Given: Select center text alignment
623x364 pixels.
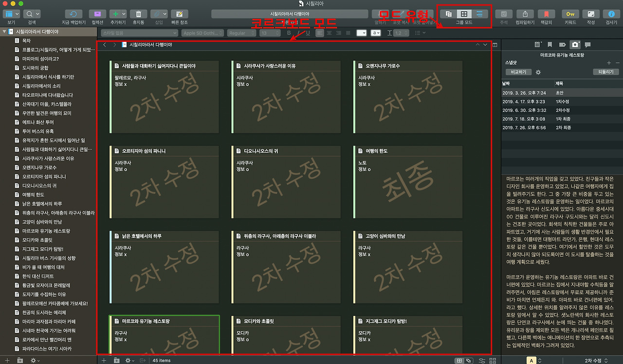Looking at the screenshot, I should click(329, 33).
